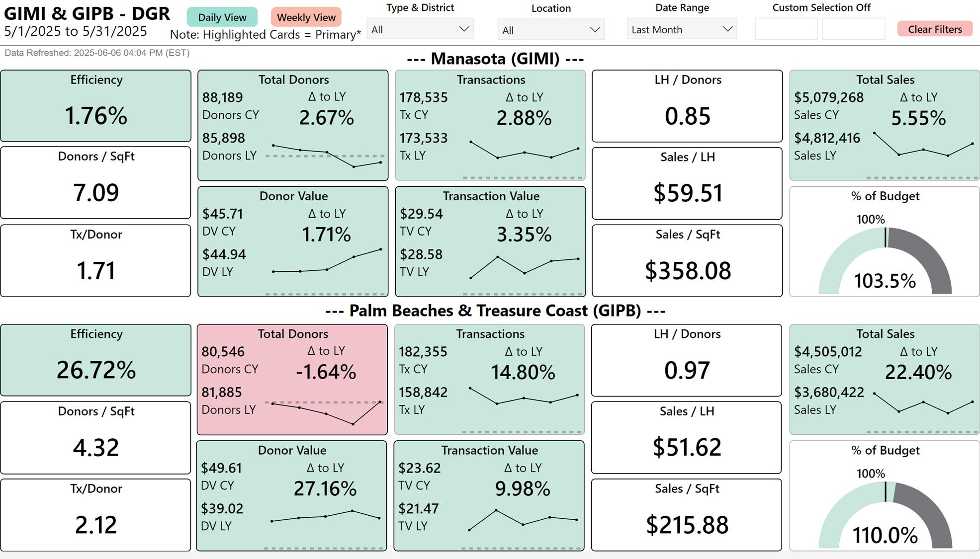Switch to Weekly View
This screenshot has height=559, width=980.
(306, 17)
